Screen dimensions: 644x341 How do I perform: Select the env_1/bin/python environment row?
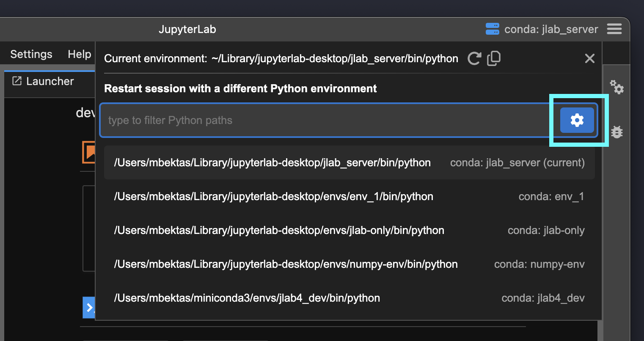pyautogui.click(x=350, y=196)
